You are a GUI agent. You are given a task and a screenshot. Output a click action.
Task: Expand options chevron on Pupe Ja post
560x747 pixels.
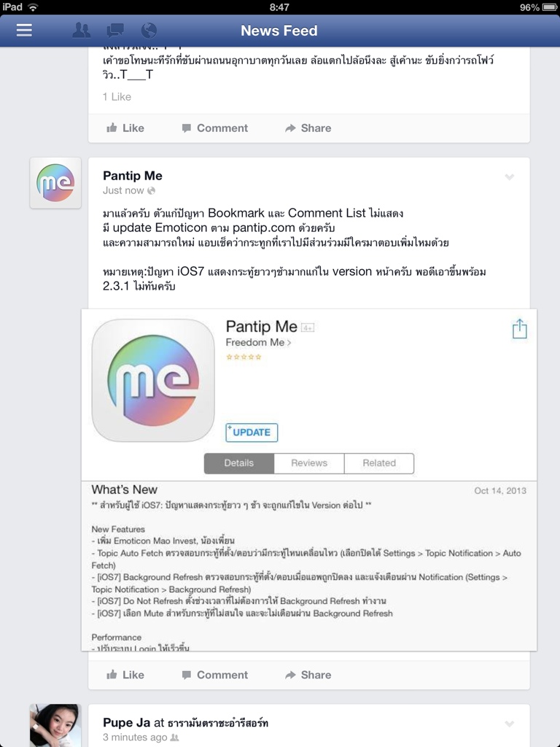(x=510, y=724)
